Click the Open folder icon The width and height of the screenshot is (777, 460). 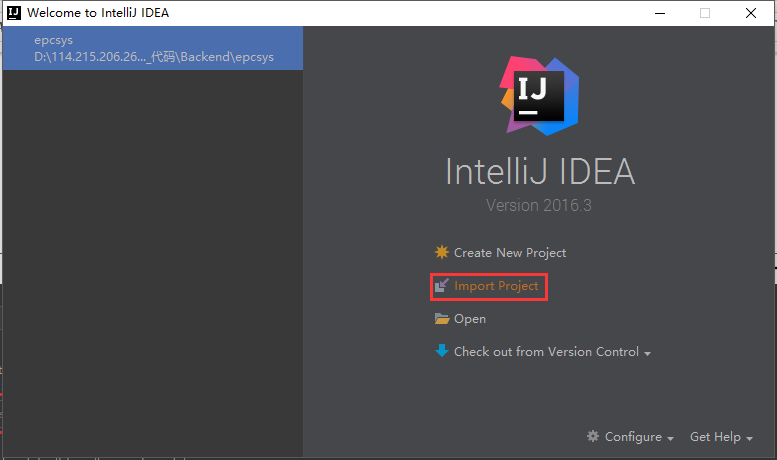click(442, 319)
